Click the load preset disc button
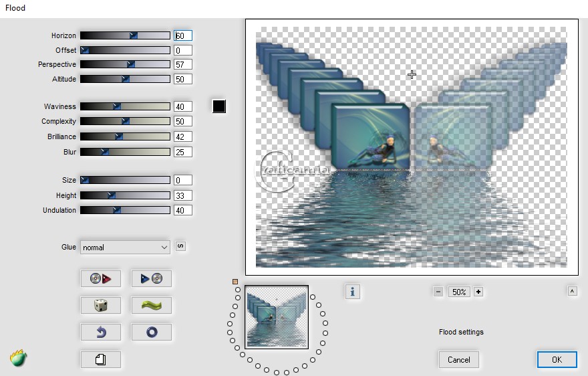 point(100,279)
